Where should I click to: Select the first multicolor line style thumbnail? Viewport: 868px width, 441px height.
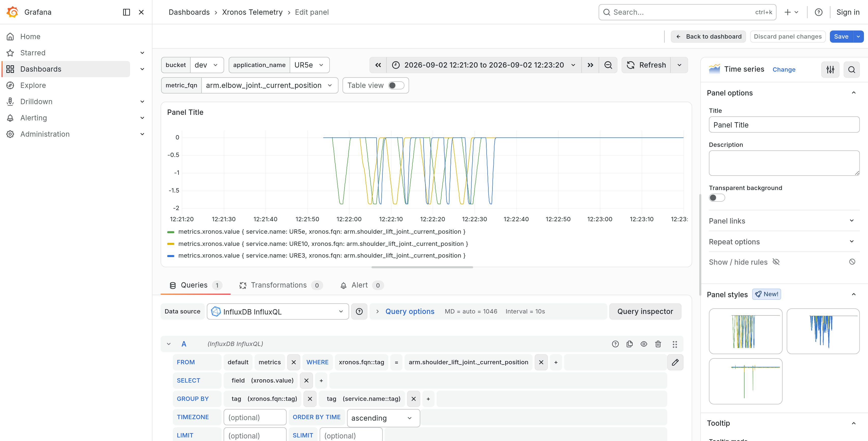(745, 331)
